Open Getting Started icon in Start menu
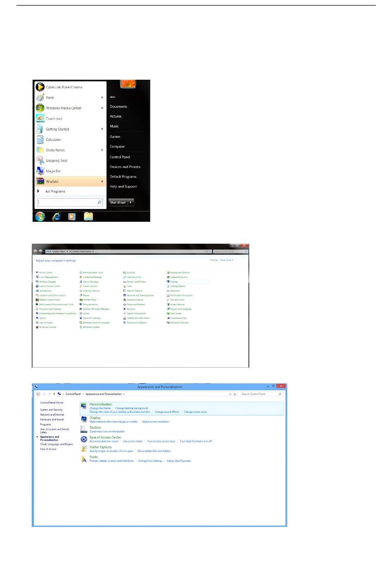This screenshot has width=392, height=586. coord(40,129)
